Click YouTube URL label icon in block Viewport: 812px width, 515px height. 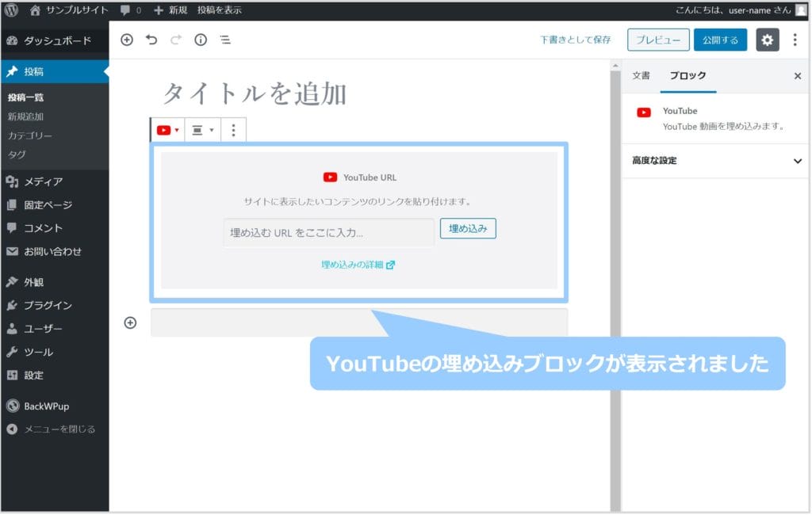[330, 177]
